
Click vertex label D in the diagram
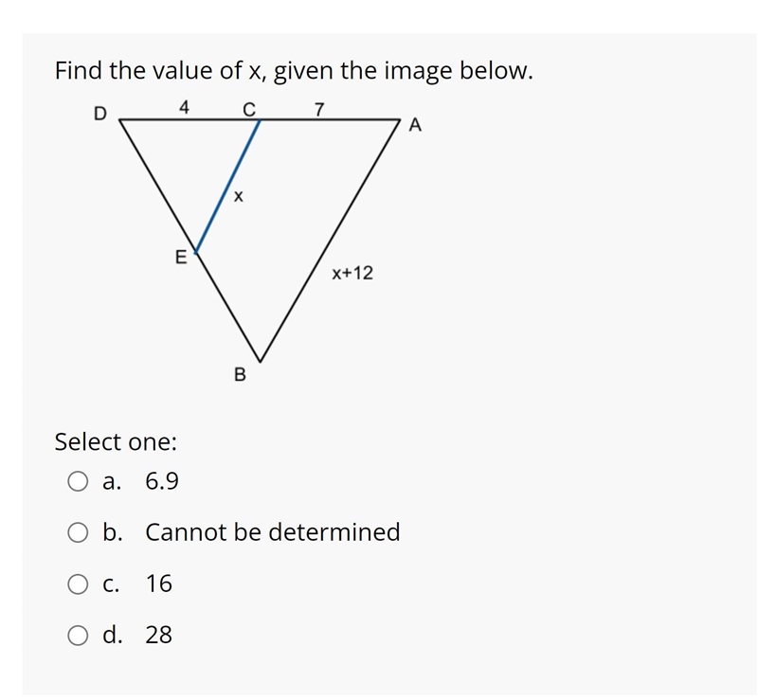tap(99, 114)
